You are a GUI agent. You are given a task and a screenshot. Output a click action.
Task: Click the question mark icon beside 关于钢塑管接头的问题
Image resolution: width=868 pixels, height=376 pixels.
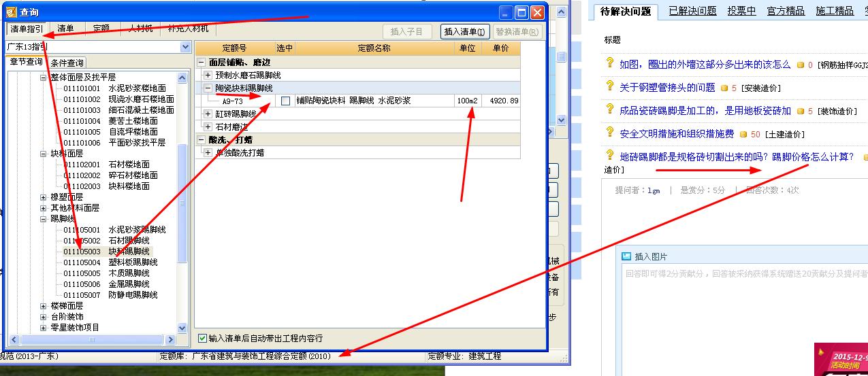pos(610,86)
